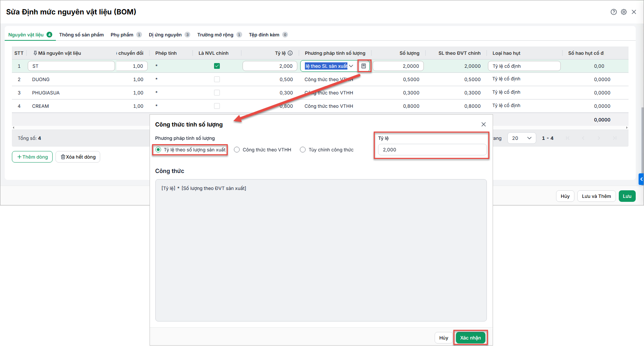Uncheck Là NVL chính for ST row

(217, 66)
